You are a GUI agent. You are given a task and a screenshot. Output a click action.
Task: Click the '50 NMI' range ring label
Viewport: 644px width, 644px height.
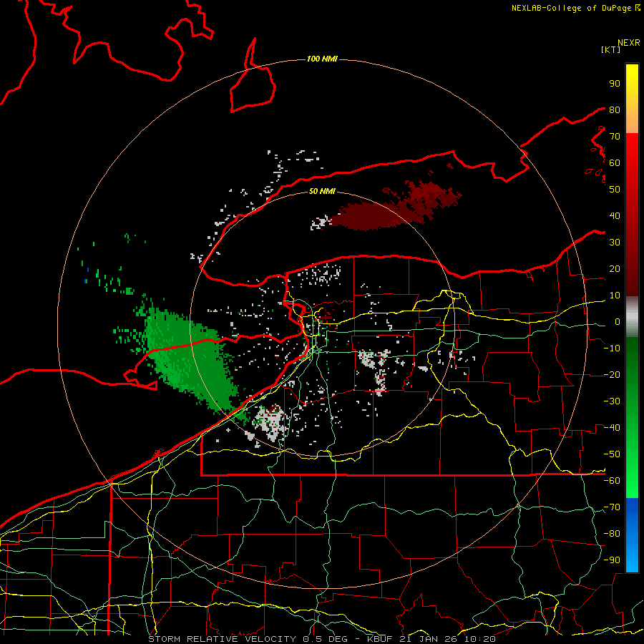tap(322, 191)
